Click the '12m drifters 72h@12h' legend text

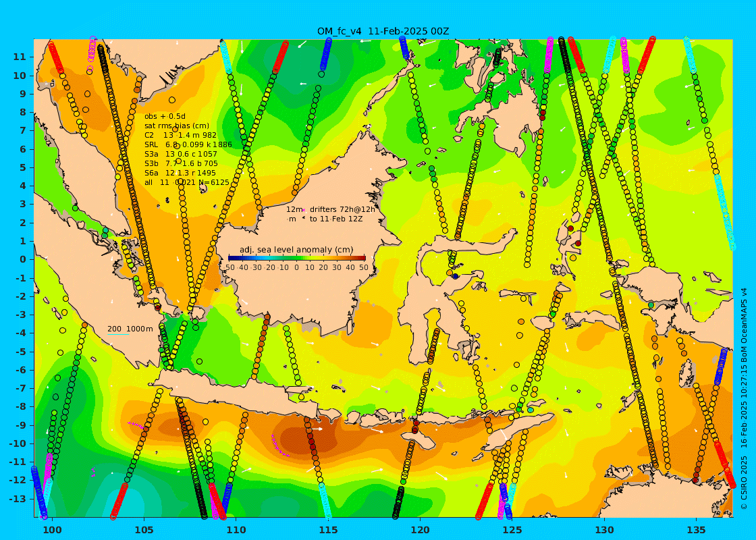(x=330, y=209)
